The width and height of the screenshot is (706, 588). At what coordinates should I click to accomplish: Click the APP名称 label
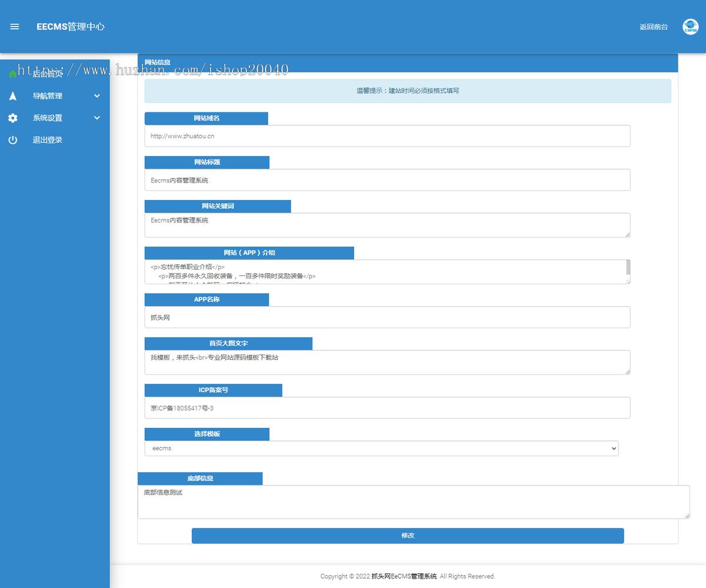207,300
